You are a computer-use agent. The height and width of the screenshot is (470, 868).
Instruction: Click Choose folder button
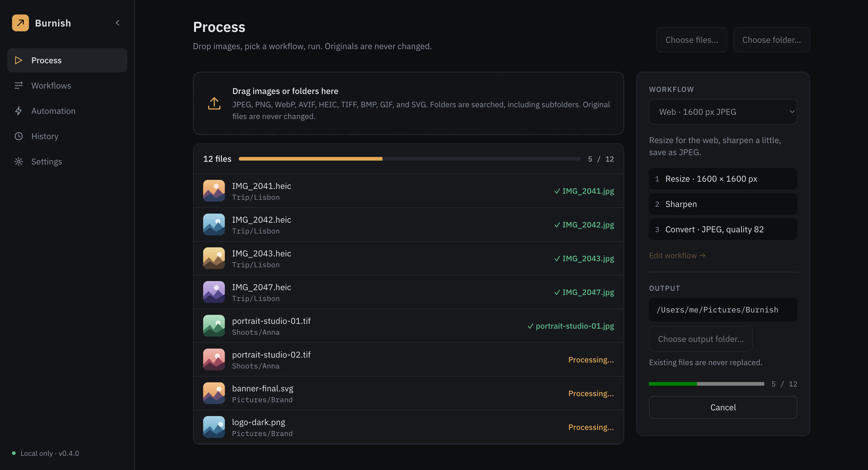tap(771, 40)
